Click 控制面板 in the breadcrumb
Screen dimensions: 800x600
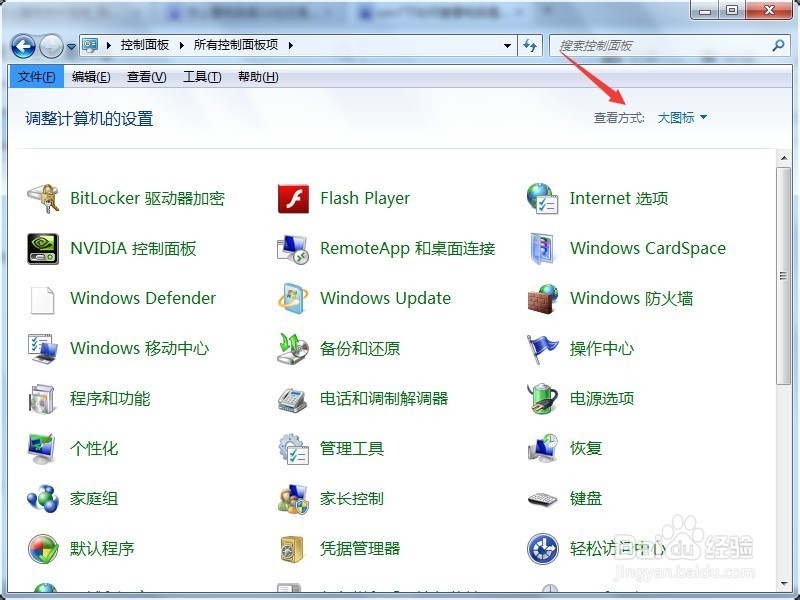pyautogui.click(x=145, y=45)
